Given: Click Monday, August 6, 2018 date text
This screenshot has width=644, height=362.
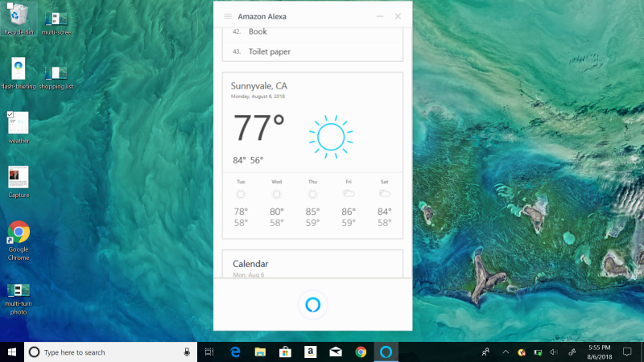Looking at the screenshot, I should 258,97.
